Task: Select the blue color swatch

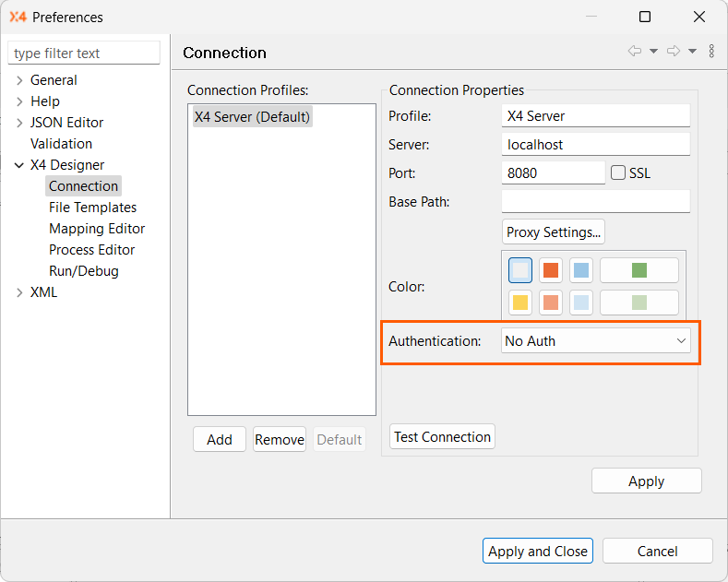Action: [581, 270]
